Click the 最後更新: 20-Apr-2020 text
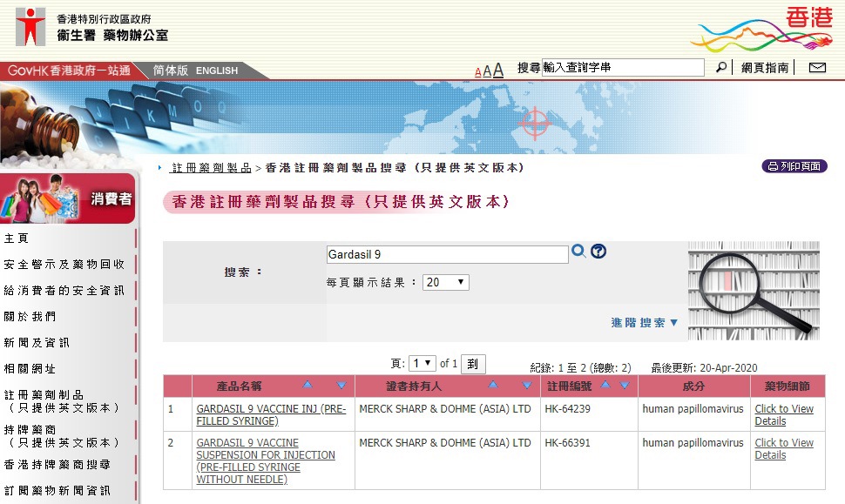Image resolution: width=845 pixels, height=504 pixels. pos(704,367)
